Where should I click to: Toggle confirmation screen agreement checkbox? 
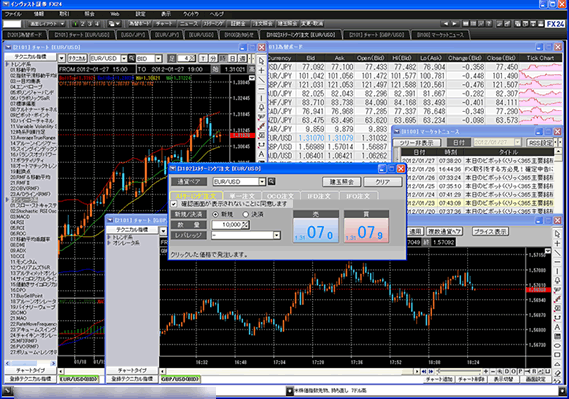pyautogui.click(x=174, y=204)
